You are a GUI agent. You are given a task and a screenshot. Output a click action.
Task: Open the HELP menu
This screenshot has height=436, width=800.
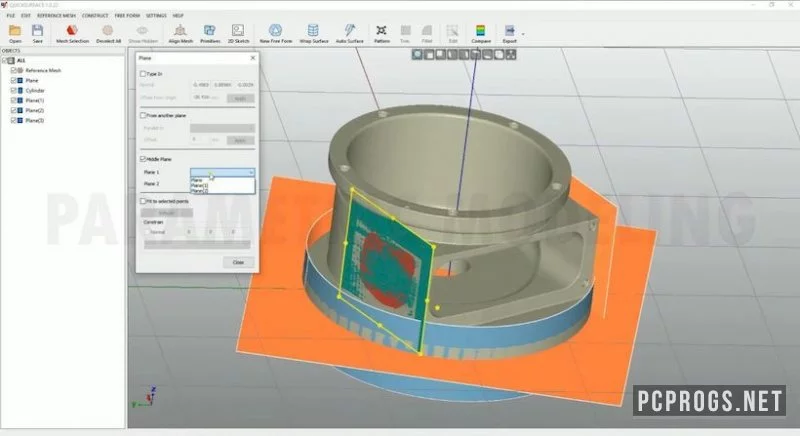178,16
